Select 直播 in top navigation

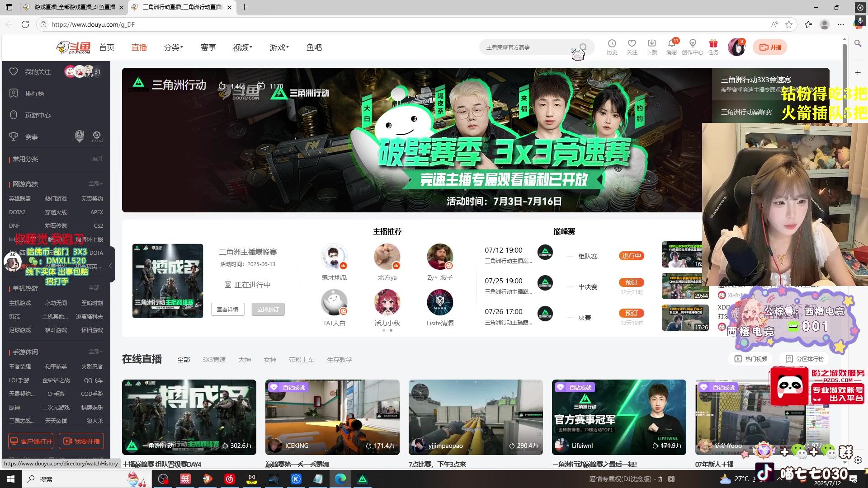[139, 47]
